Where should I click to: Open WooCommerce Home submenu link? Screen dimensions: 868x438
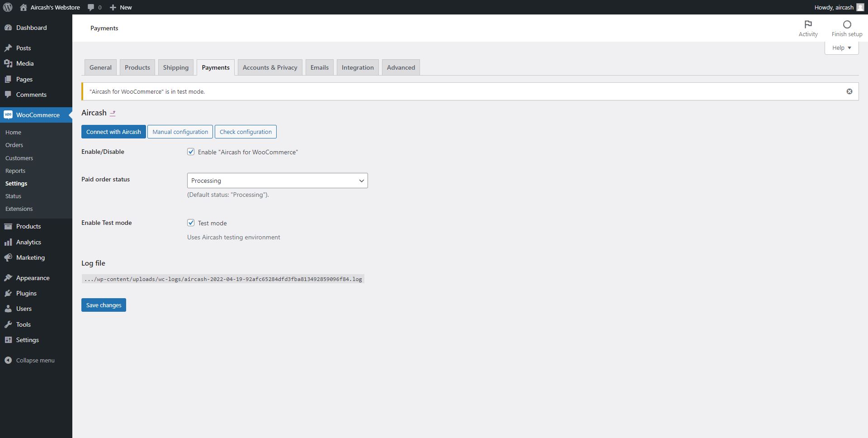pos(13,132)
